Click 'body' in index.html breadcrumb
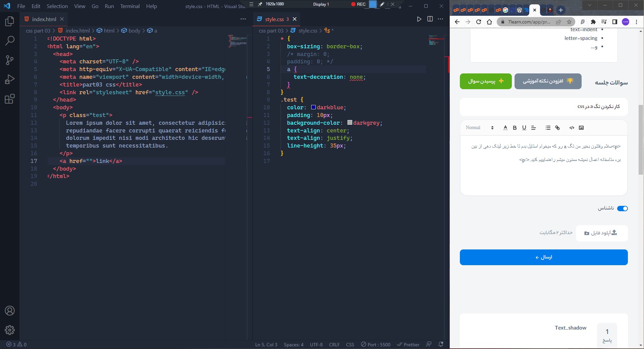The image size is (644, 349). 134,31
